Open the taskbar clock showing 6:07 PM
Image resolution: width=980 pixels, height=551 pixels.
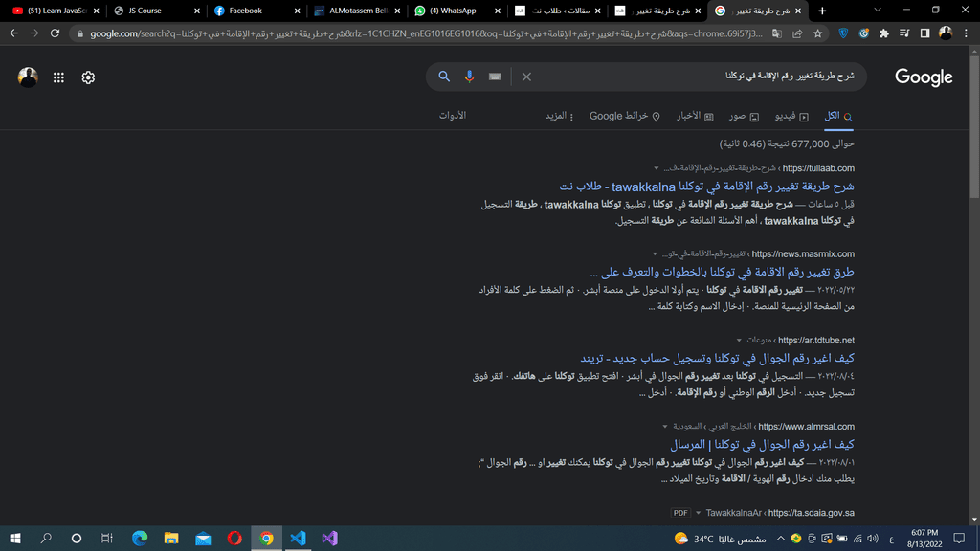924,539
